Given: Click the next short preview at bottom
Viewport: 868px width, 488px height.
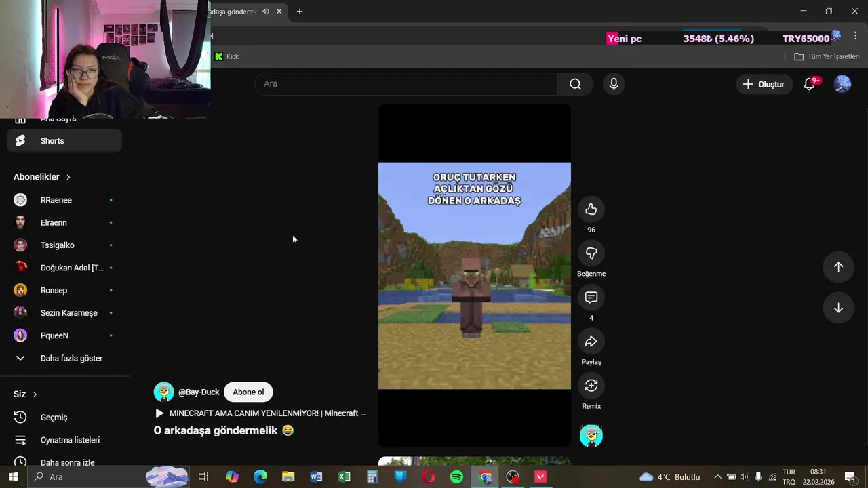Looking at the screenshot, I should click(x=474, y=462).
